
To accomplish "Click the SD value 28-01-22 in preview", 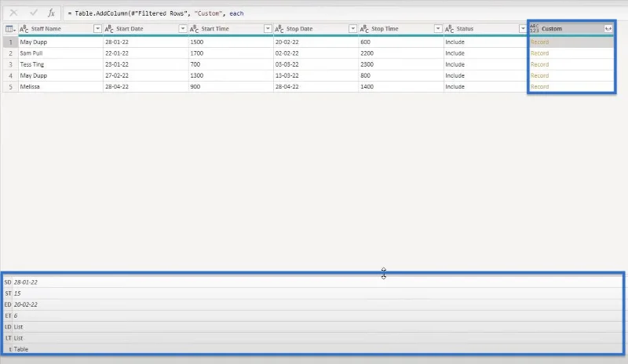I will click(26, 282).
